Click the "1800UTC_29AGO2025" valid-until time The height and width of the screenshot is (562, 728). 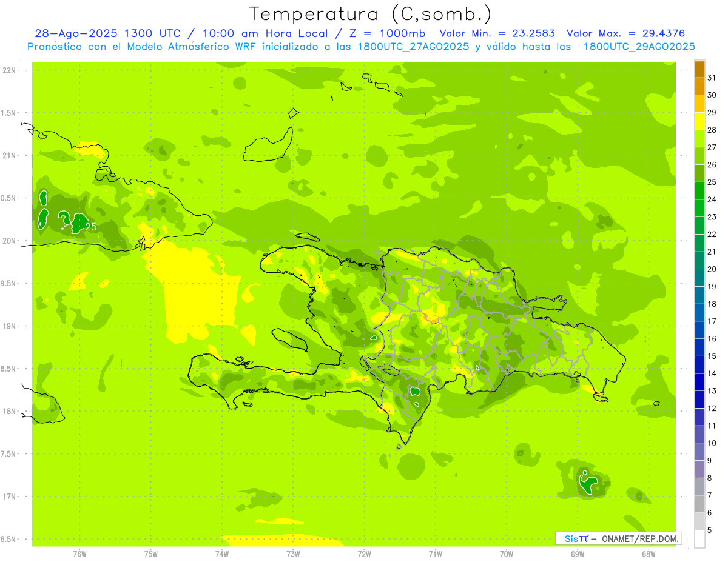point(639,47)
